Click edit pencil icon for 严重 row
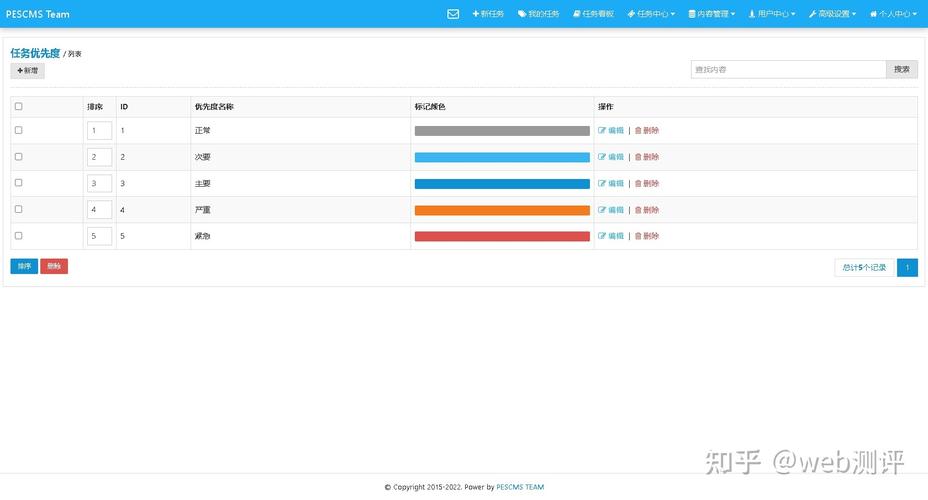The width and height of the screenshot is (928, 500). (x=602, y=209)
